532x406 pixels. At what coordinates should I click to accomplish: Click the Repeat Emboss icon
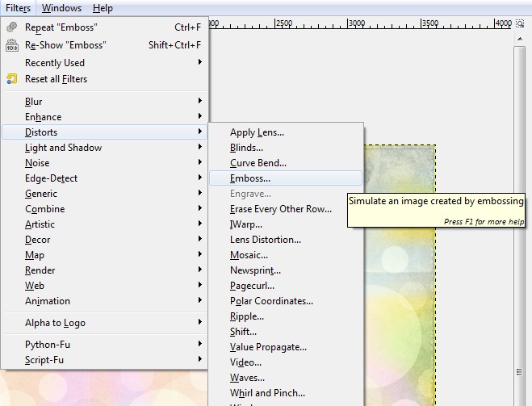click(12, 27)
